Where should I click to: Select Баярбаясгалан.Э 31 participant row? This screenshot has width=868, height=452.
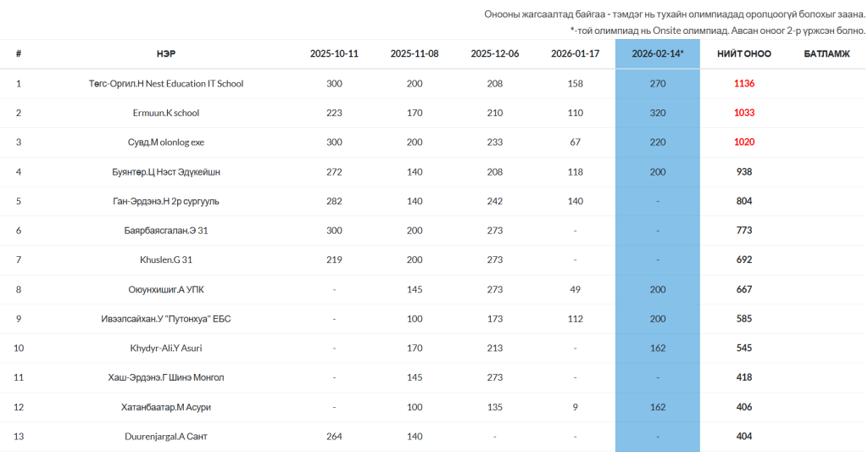click(x=166, y=231)
